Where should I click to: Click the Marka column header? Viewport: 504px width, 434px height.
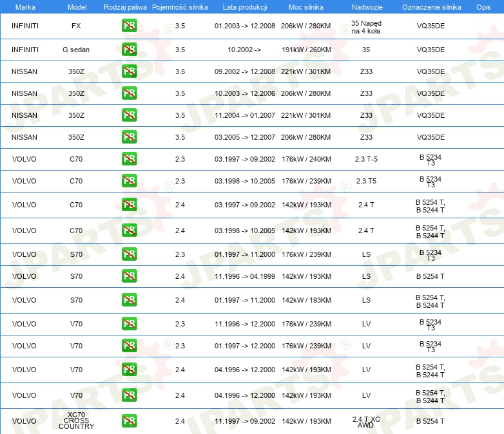pyautogui.click(x=24, y=7)
